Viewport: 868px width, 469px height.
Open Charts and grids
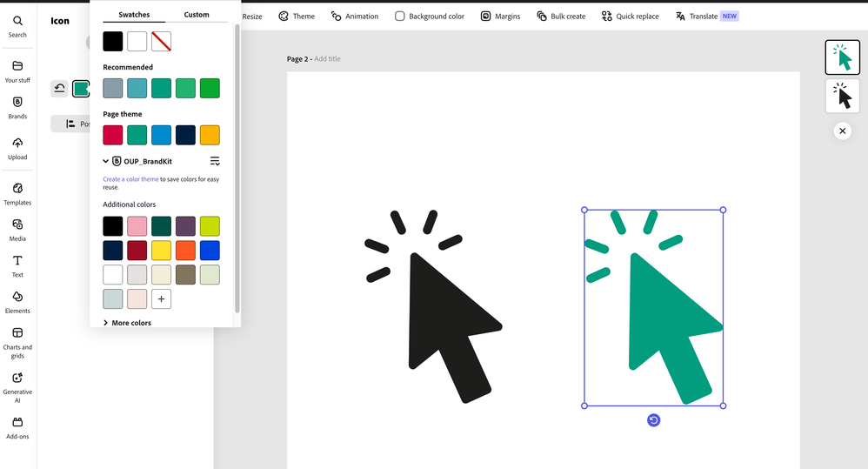point(17,343)
